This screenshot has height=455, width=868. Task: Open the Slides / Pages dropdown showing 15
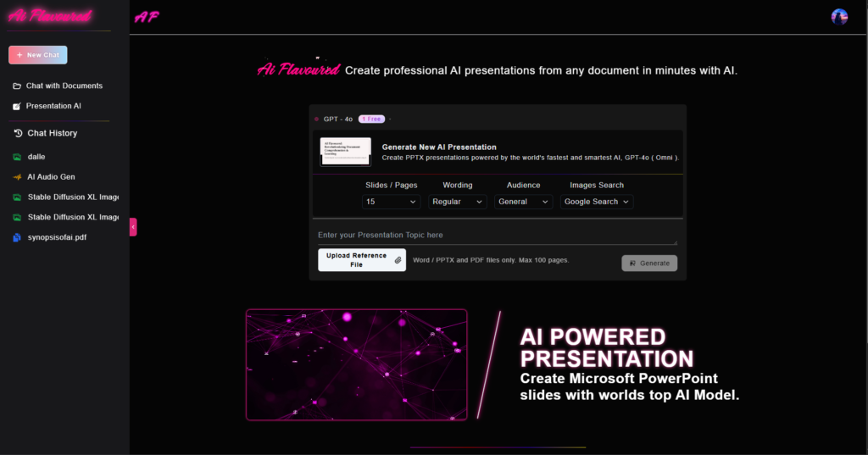(391, 202)
